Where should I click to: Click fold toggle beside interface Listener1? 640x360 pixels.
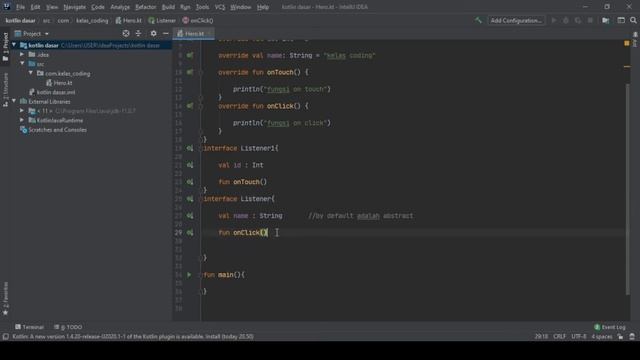200,149
